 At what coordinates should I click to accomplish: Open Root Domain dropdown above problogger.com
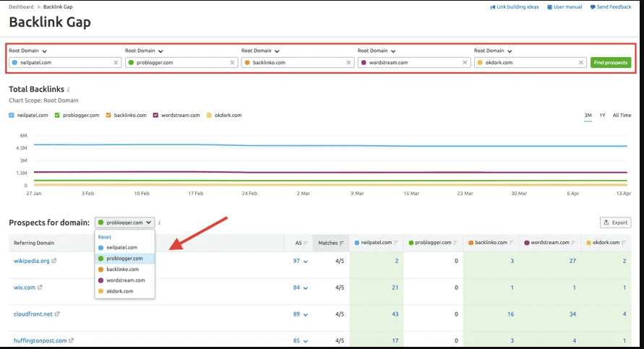point(144,51)
